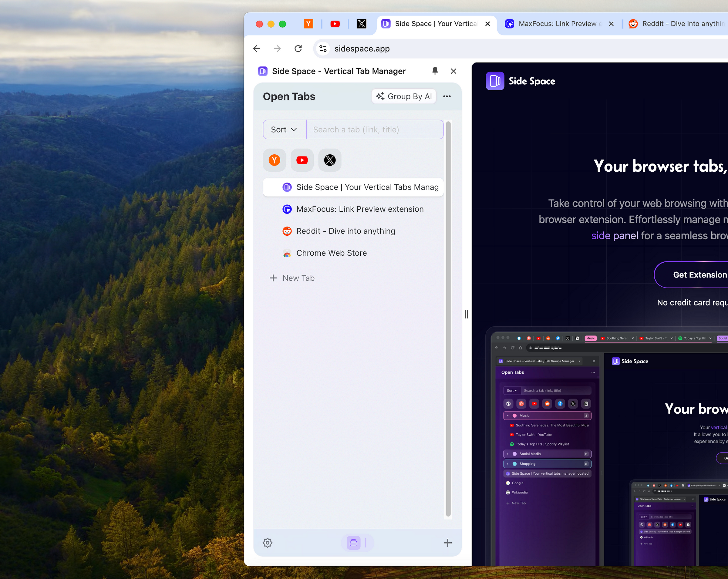The image size is (728, 579).
Task: Click the archive/workspace icon at bottom center
Action: [x=353, y=543]
